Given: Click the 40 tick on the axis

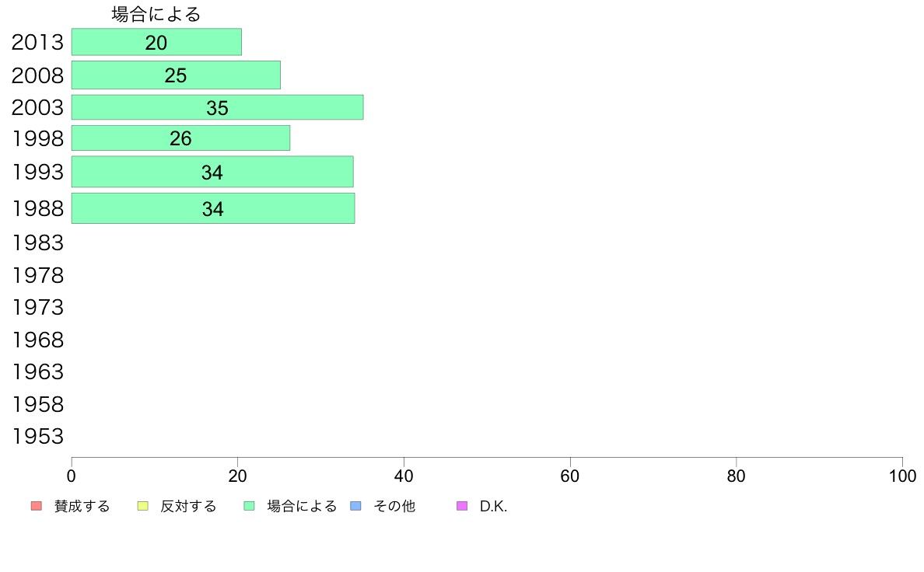Looking at the screenshot, I should click(404, 476).
